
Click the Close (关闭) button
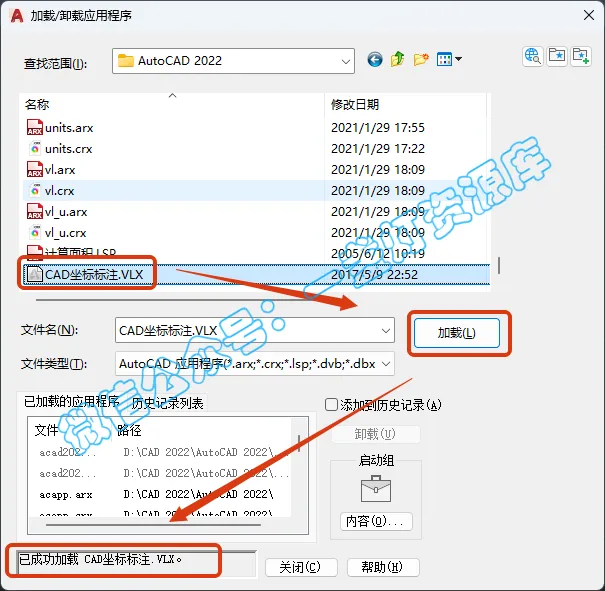301,567
